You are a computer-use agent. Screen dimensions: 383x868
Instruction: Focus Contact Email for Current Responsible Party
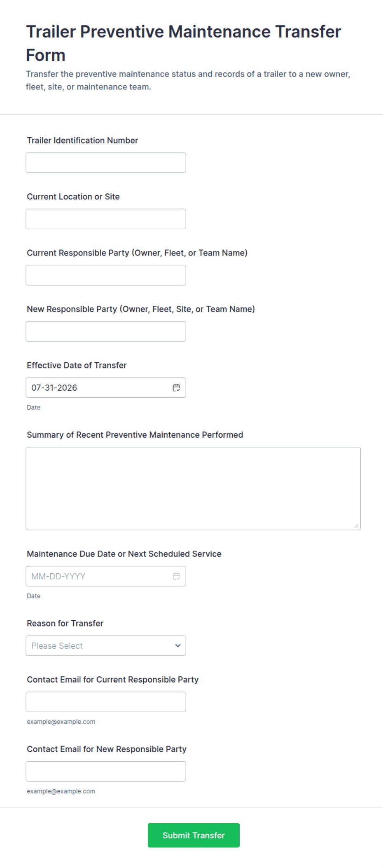tap(106, 702)
